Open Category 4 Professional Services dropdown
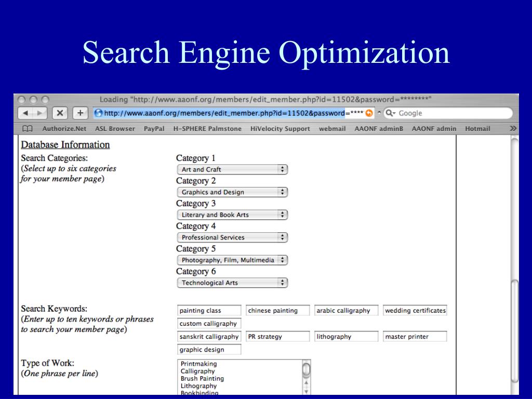The height and width of the screenshot is (399, 532). pyautogui.click(x=232, y=237)
